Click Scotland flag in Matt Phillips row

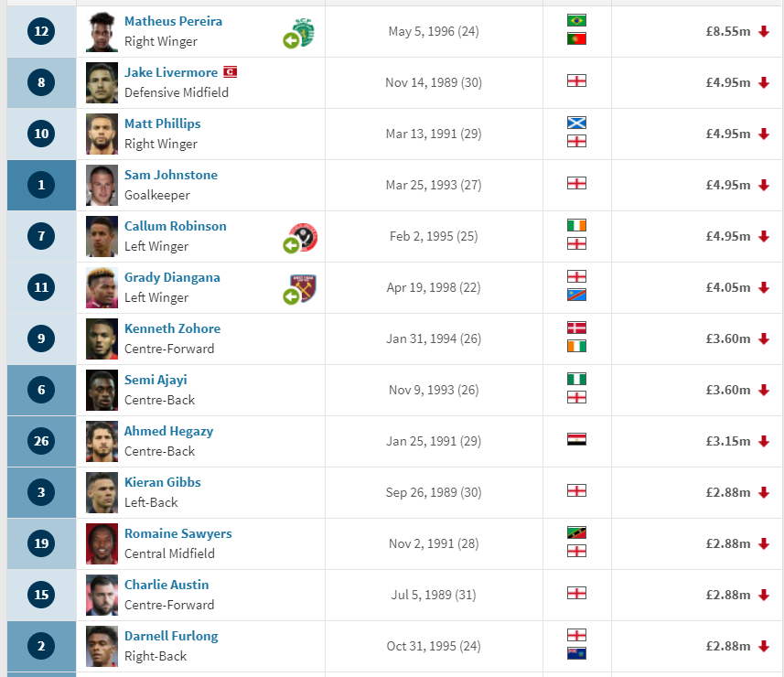pyautogui.click(x=576, y=123)
